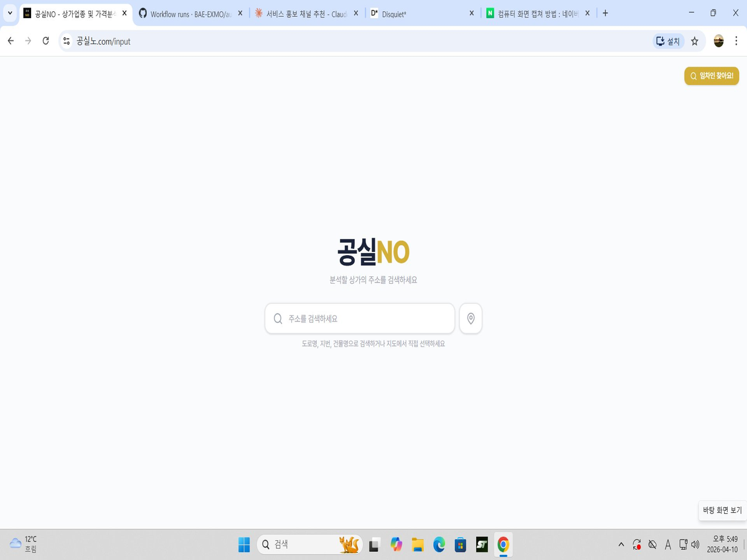Click the 임차인 찾아요! button
Viewport: 747px width, 560px height.
click(x=712, y=76)
